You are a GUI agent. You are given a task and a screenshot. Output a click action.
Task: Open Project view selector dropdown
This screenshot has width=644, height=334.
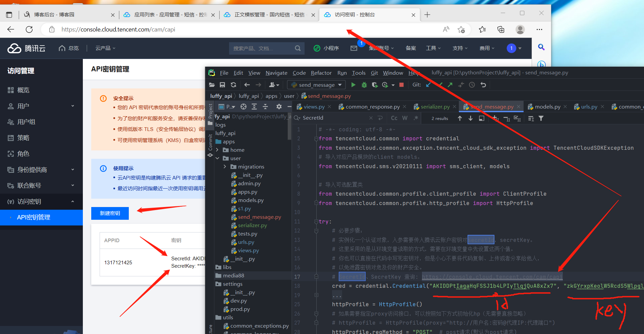click(227, 107)
